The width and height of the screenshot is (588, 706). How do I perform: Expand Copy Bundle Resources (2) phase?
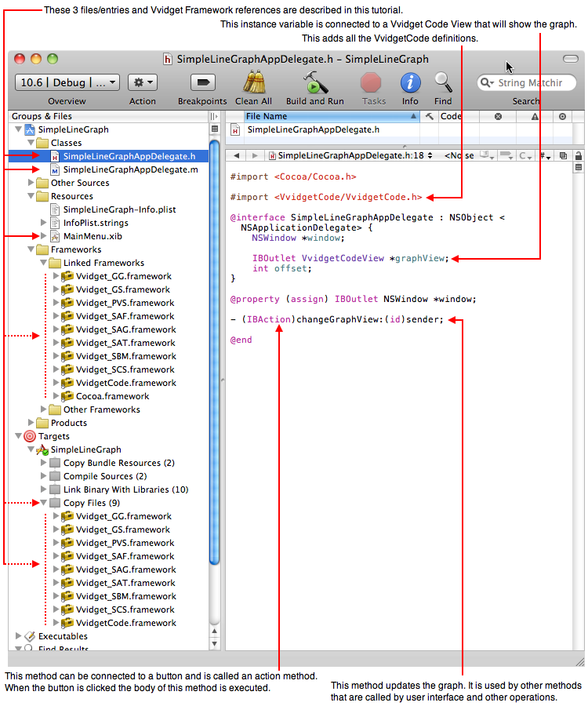(x=44, y=462)
